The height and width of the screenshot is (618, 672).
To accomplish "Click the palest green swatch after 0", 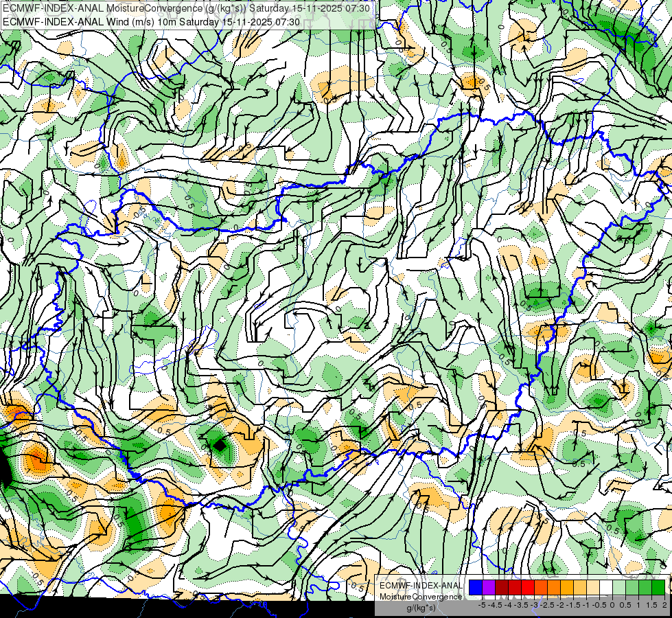I will pyautogui.click(x=619, y=587).
